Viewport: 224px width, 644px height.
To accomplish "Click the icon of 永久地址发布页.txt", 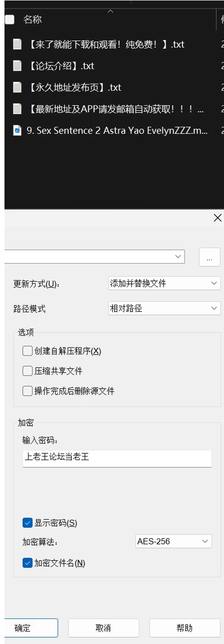I will (x=17, y=87).
